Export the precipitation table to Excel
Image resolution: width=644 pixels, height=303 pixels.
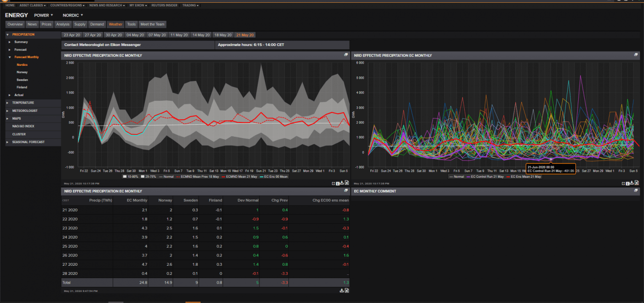click(347, 290)
